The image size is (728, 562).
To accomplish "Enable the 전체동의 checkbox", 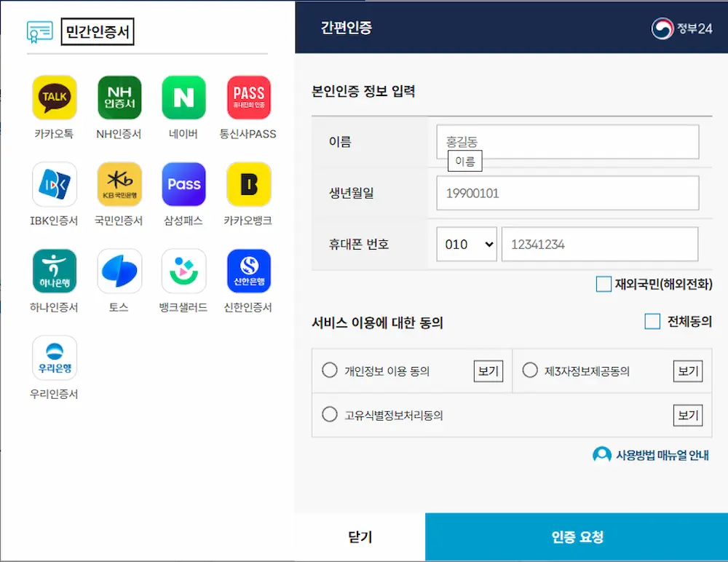I will pyautogui.click(x=652, y=322).
